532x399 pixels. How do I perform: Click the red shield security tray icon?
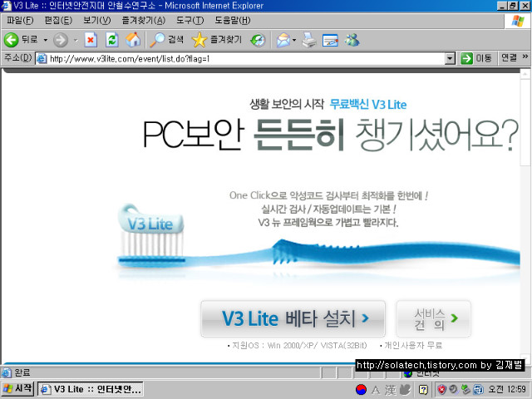(x=441, y=390)
